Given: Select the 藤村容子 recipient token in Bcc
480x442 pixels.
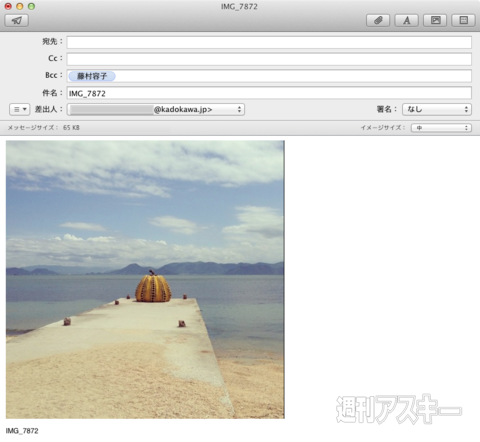Looking at the screenshot, I should (92, 76).
